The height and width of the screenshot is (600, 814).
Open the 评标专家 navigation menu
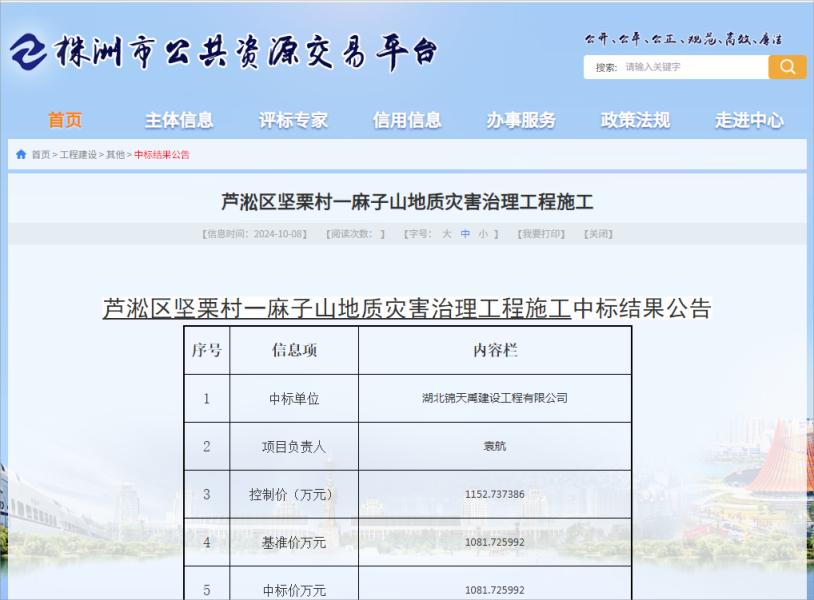(x=291, y=119)
